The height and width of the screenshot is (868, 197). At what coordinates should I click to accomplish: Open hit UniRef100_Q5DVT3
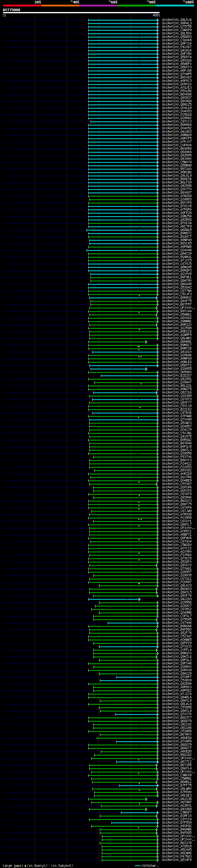coord(176,67)
